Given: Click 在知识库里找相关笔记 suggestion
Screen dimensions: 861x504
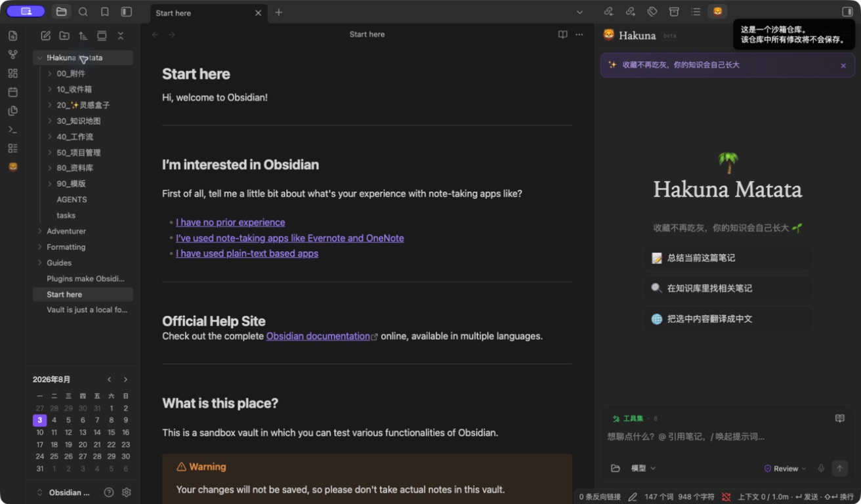Looking at the screenshot, I should pyautogui.click(x=727, y=288).
